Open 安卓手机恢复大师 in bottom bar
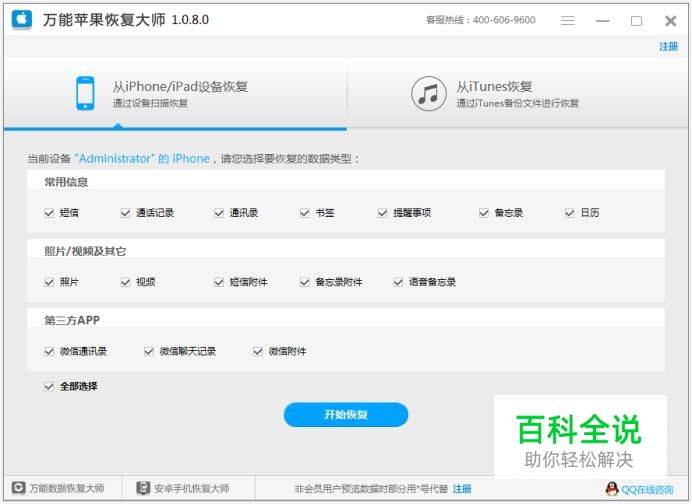Screen dimensions: 692x504 click(x=192, y=488)
